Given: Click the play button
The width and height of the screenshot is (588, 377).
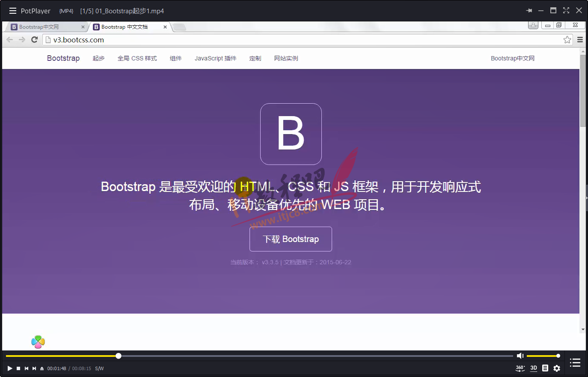Looking at the screenshot, I should 10,368.
